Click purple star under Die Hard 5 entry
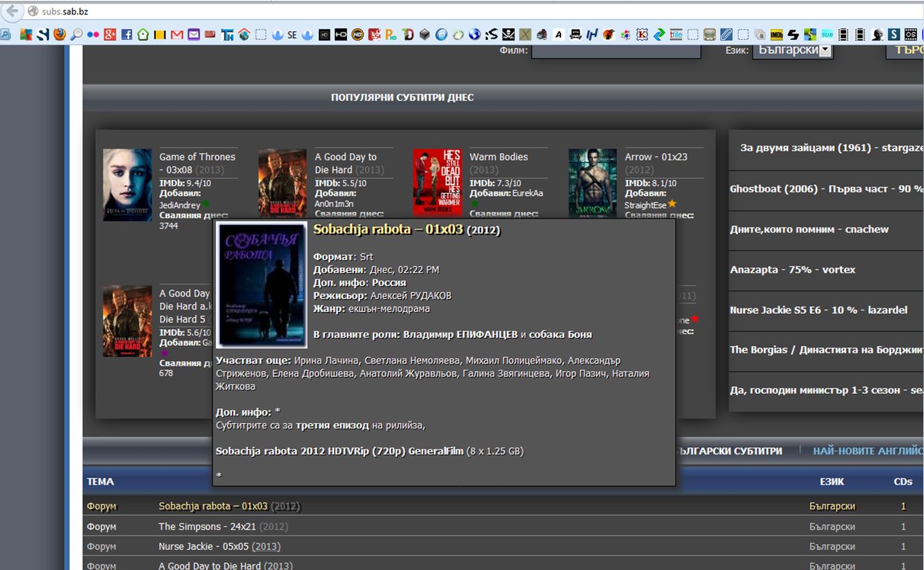924x570 pixels. [x=164, y=353]
